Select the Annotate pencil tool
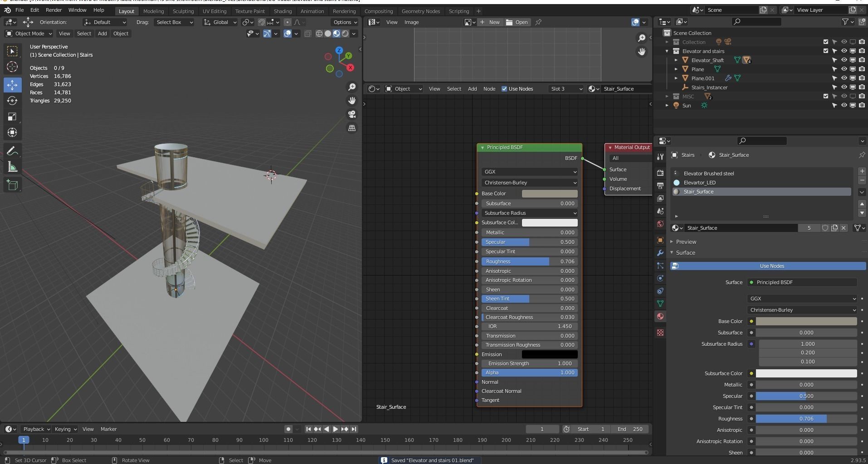This screenshot has width=868, height=464. [12, 151]
